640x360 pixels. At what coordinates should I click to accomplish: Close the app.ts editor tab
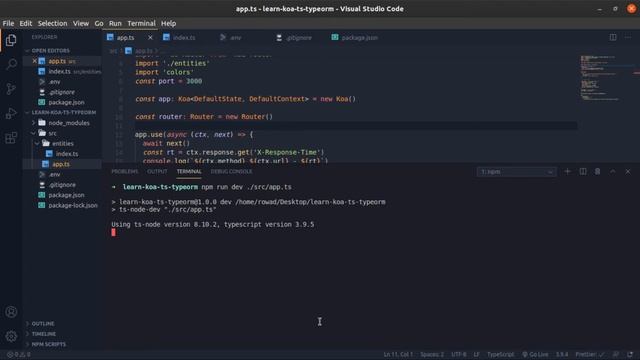[150, 38]
